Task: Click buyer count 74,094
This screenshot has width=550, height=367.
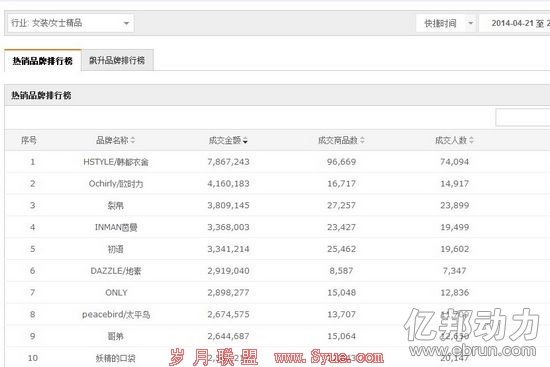Action: click(455, 162)
